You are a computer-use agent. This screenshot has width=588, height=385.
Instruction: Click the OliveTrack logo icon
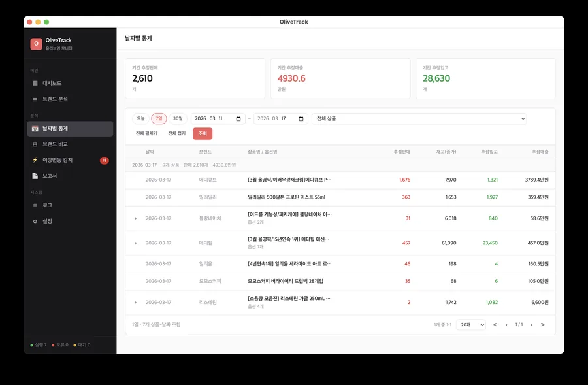pyautogui.click(x=36, y=44)
